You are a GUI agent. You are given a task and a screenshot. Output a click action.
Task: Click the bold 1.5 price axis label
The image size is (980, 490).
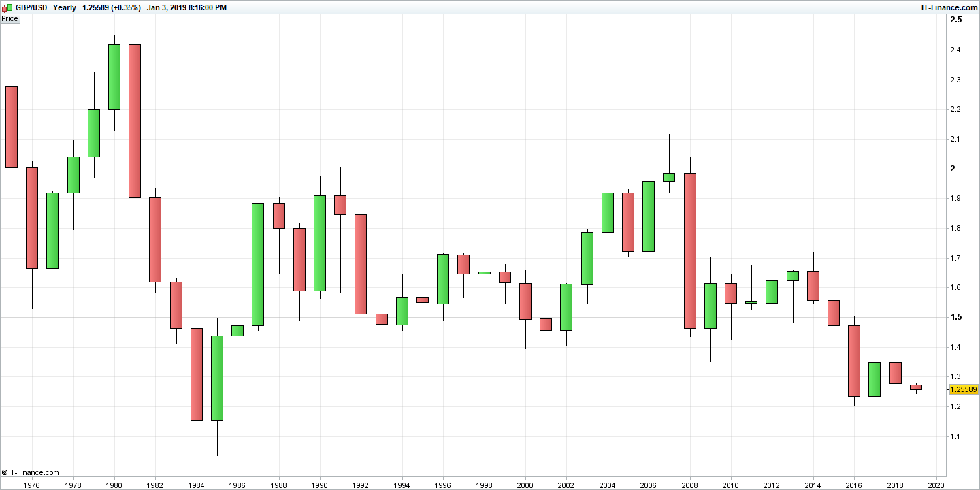pyautogui.click(x=955, y=317)
